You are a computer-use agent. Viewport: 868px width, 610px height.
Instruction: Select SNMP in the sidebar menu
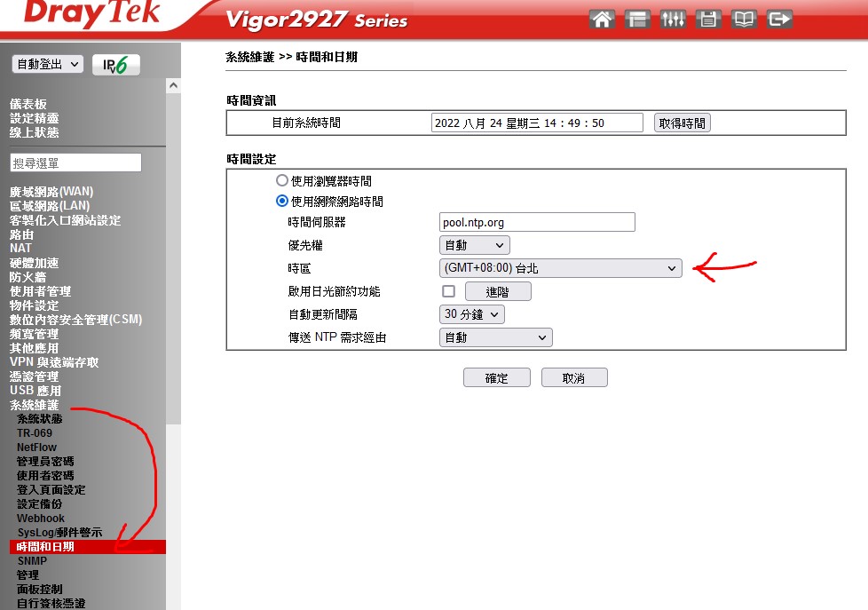(x=32, y=561)
